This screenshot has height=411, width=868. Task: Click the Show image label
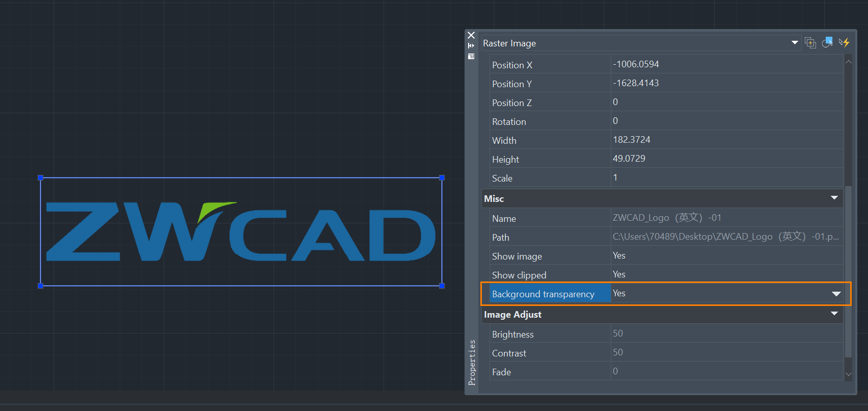tap(517, 256)
